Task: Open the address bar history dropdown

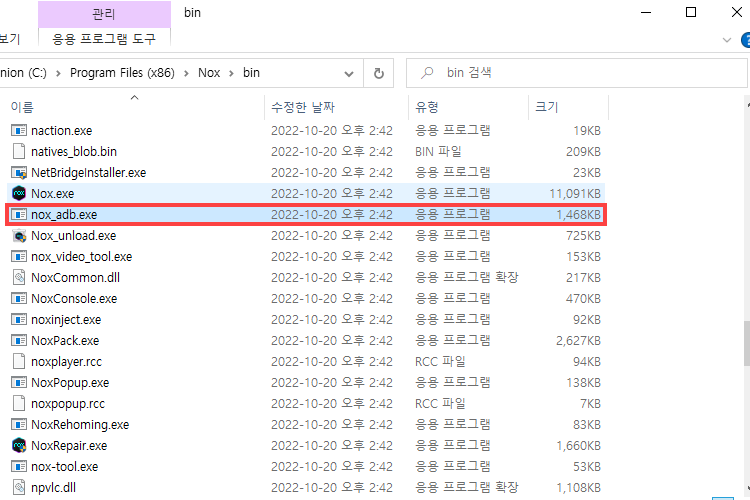Action: coord(349,74)
